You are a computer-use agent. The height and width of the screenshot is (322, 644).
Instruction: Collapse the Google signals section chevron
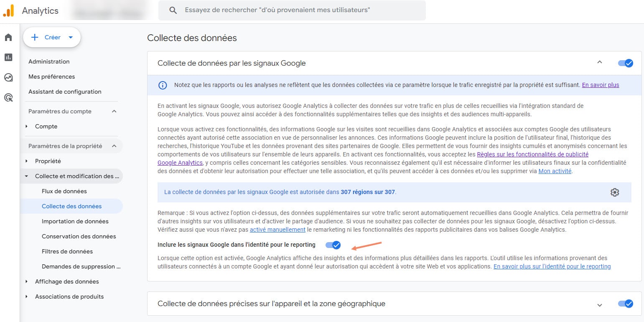[600, 62]
